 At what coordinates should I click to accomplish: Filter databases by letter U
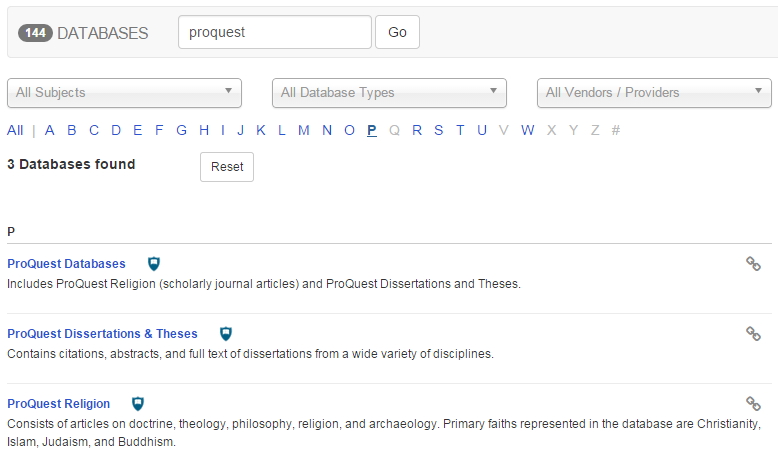click(x=482, y=130)
